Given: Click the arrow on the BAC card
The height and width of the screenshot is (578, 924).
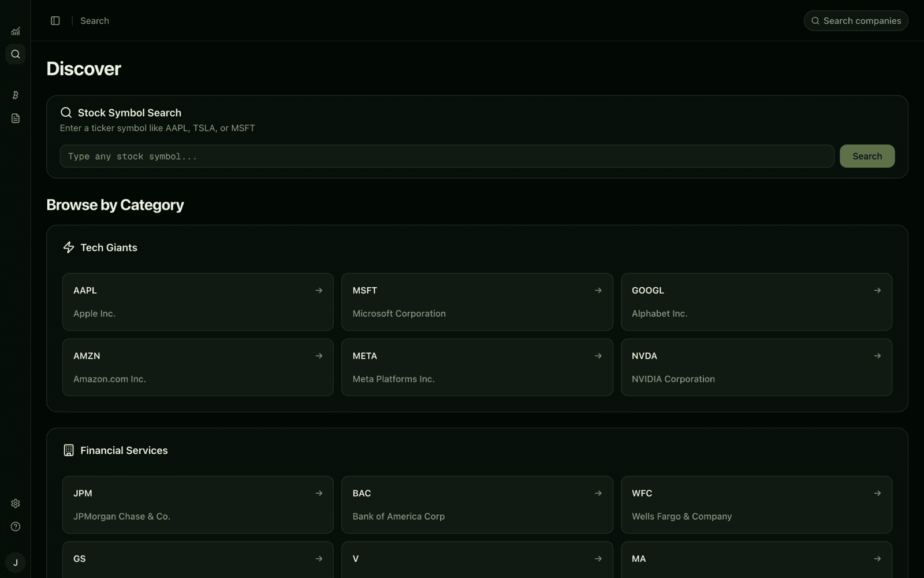Looking at the screenshot, I should pos(598,493).
